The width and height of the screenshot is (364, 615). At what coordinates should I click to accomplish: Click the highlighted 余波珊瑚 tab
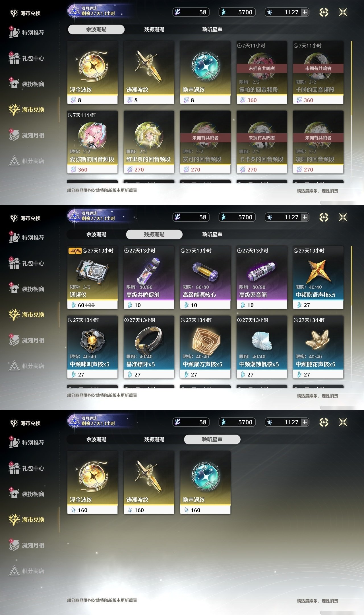point(96,29)
